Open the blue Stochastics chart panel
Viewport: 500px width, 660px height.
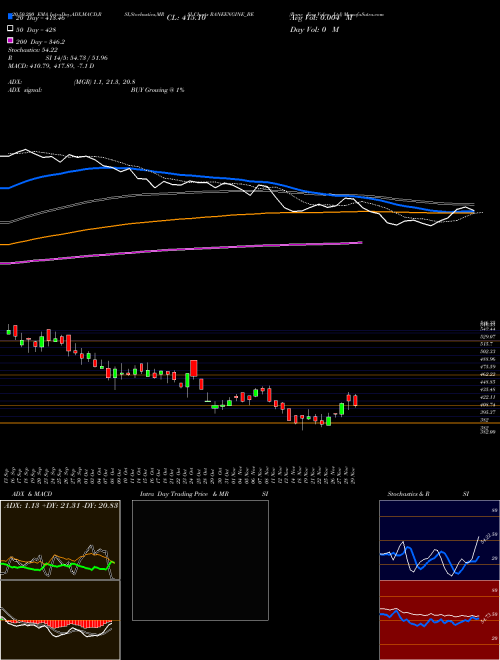coord(439,540)
